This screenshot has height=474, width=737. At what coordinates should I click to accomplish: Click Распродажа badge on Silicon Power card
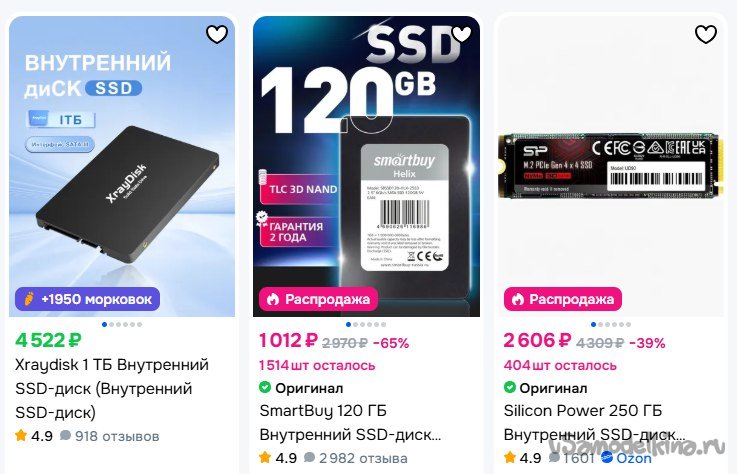pyautogui.click(x=563, y=299)
